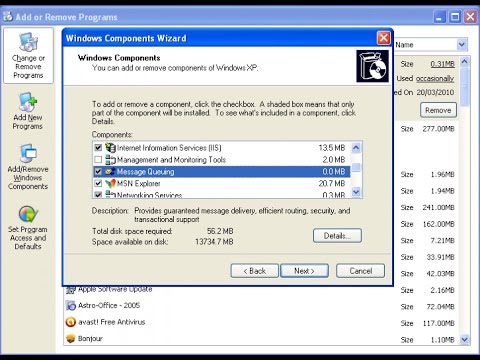Click the components list scrollbar thumb
This screenshot has width=480, height=360.
(x=356, y=167)
